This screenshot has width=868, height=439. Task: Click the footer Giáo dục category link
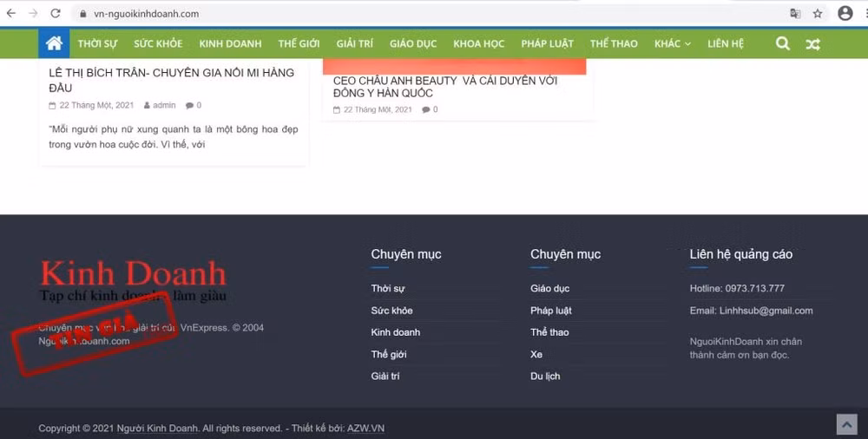click(x=549, y=288)
